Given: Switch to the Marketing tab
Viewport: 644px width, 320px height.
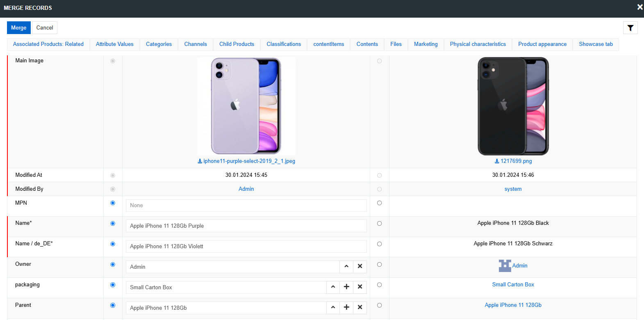Looking at the screenshot, I should [x=426, y=44].
